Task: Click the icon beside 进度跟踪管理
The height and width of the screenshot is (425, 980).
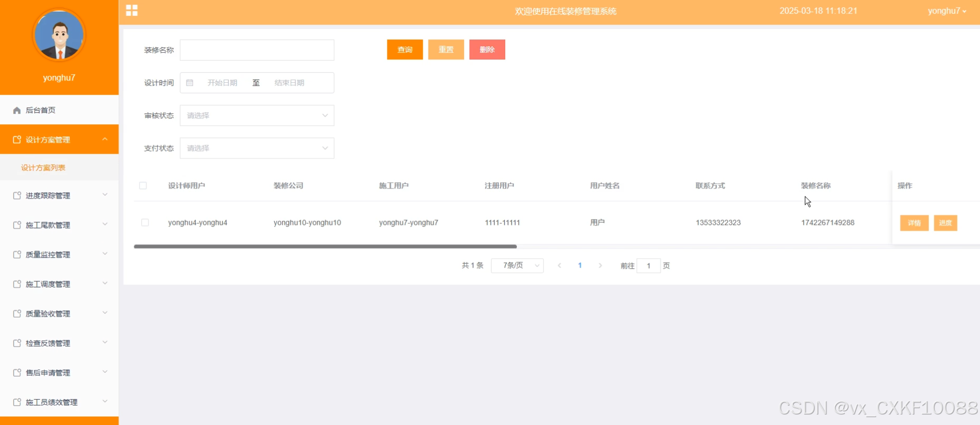Action: click(x=17, y=195)
